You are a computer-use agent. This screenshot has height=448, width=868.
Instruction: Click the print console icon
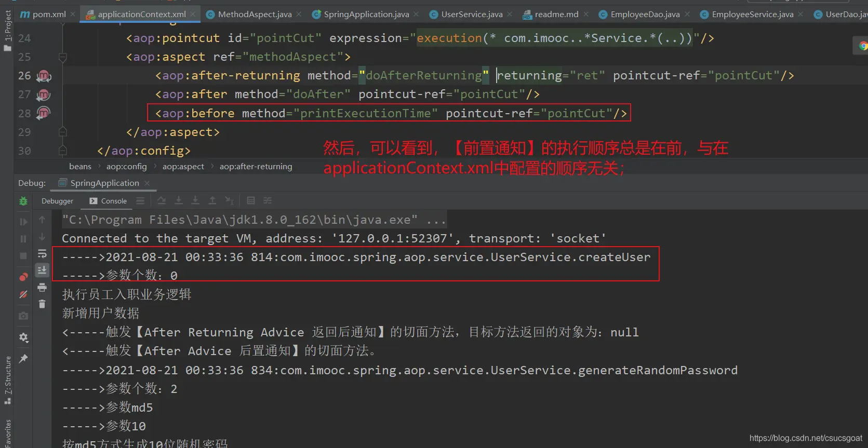[42, 287]
